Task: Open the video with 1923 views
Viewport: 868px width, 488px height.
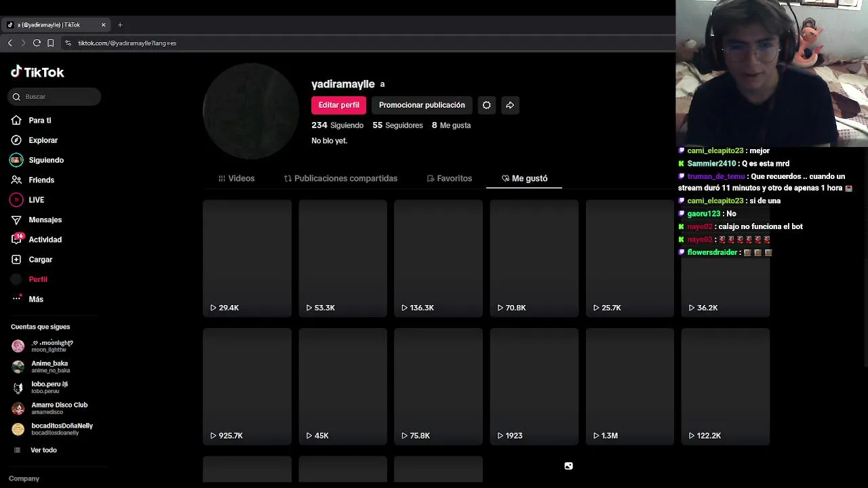Action: click(x=534, y=386)
